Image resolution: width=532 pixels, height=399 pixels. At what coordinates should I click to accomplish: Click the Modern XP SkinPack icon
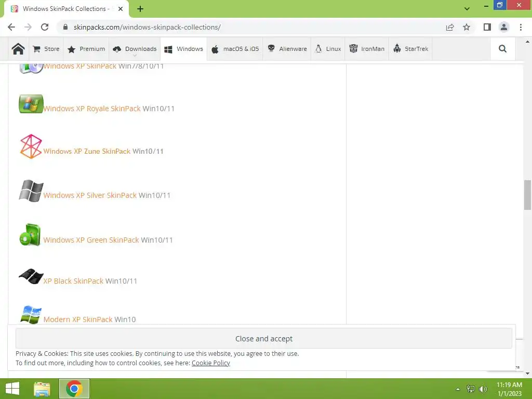pos(31,314)
